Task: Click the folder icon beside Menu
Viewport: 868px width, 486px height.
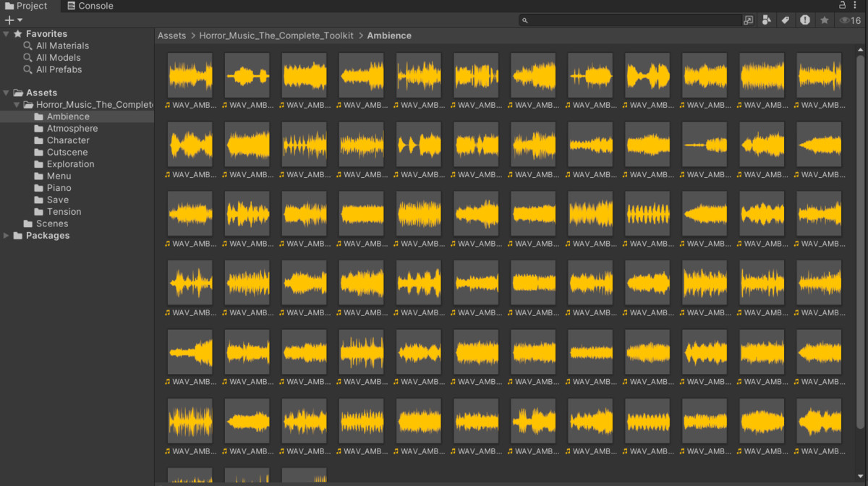Action: [x=39, y=176]
